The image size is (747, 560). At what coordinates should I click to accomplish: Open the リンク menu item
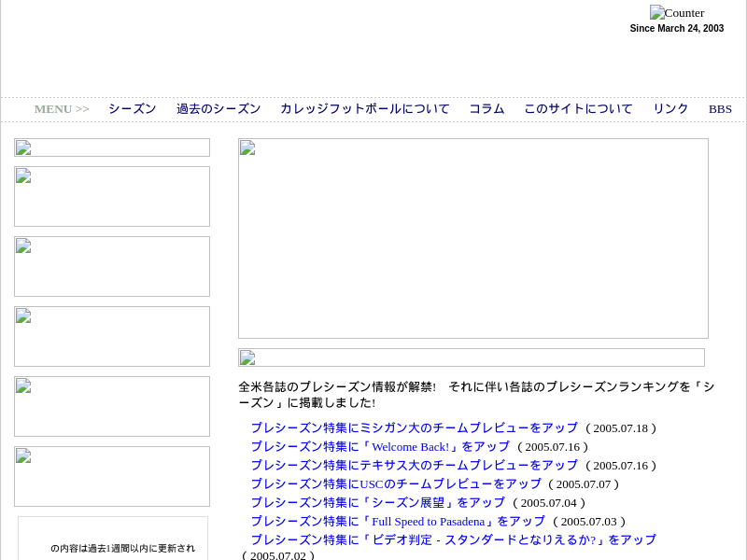pos(670,109)
